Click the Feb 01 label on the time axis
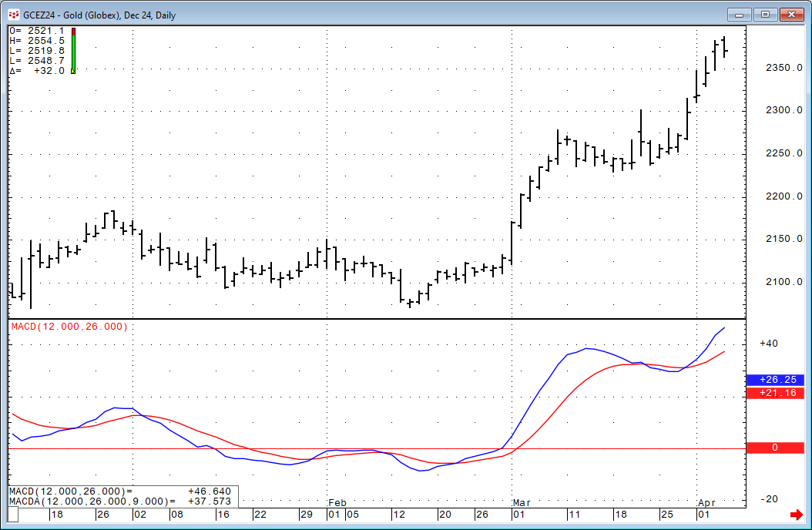This screenshot has width=812, height=530. (x=334, y=514)
